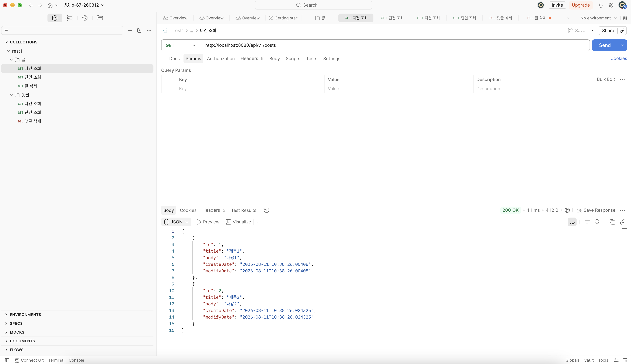Viewport: 631px width, 364px height.
Task: Click the top Search bar
Action: tap(313, 5)
